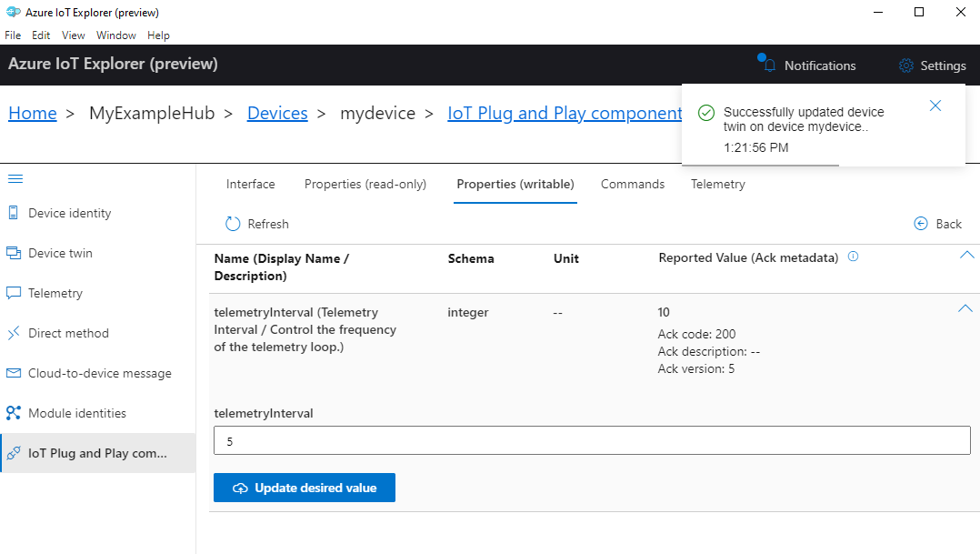Open the View menu
The image size is (980, 554).
pos(73,35)
